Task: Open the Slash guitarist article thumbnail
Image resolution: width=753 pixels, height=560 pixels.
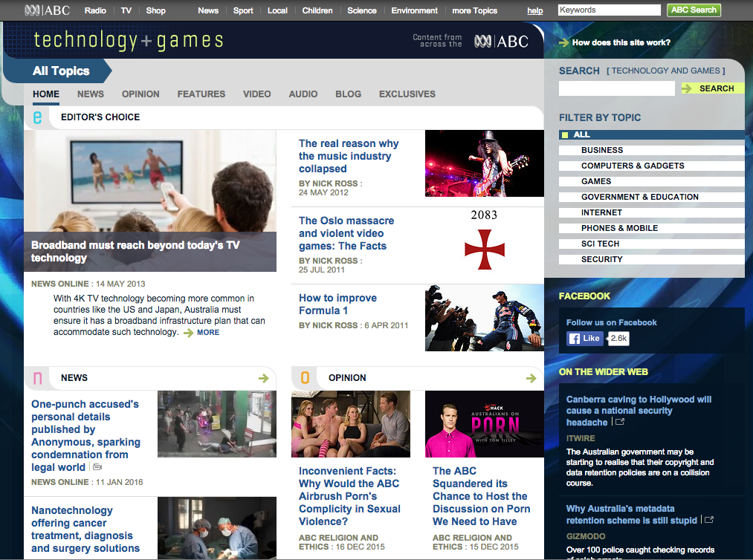Action: 484,163
